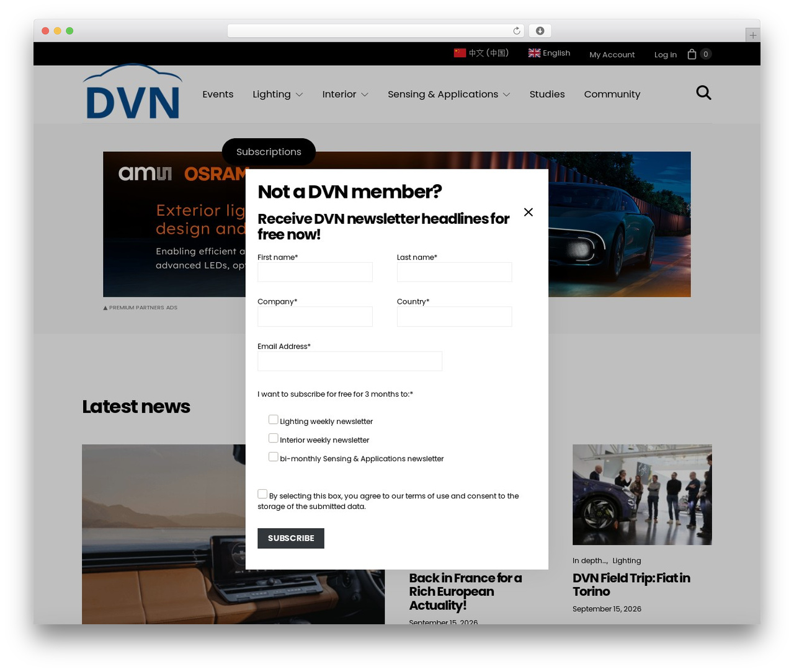Click the DVN logo
Viewport: 794px width, 672px height.
133,92
